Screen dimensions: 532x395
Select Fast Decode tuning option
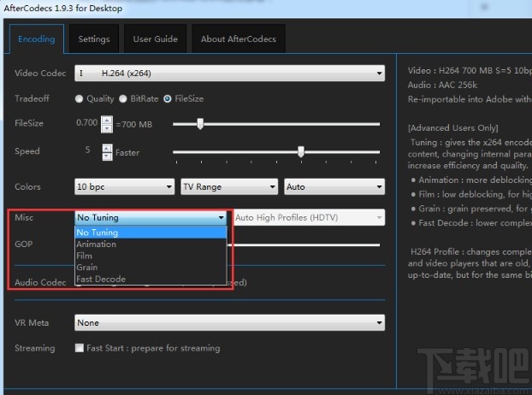[101, 279]
